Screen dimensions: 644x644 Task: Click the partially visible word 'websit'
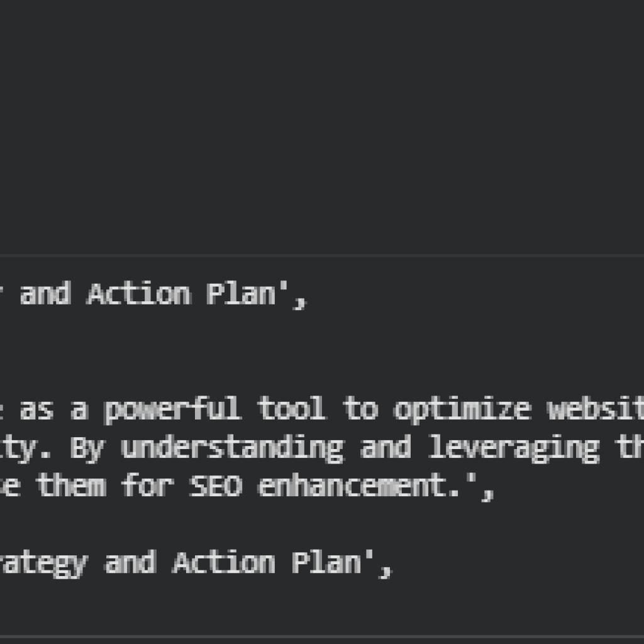click(x=595, y=409)
